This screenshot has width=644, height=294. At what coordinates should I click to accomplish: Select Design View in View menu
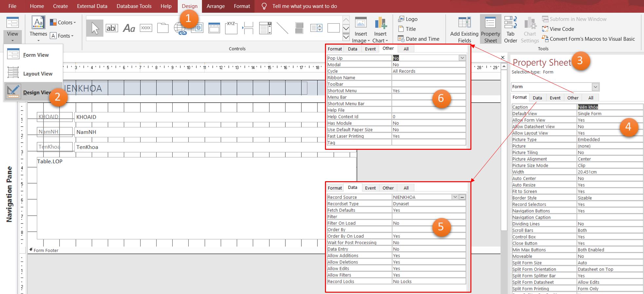(x=33, y=92)
